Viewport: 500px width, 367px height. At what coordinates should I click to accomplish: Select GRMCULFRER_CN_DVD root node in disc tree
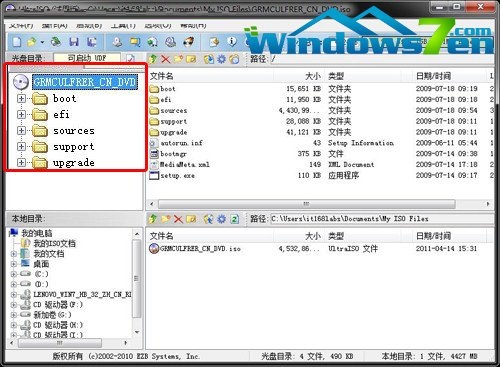click(x=85, y=82)
